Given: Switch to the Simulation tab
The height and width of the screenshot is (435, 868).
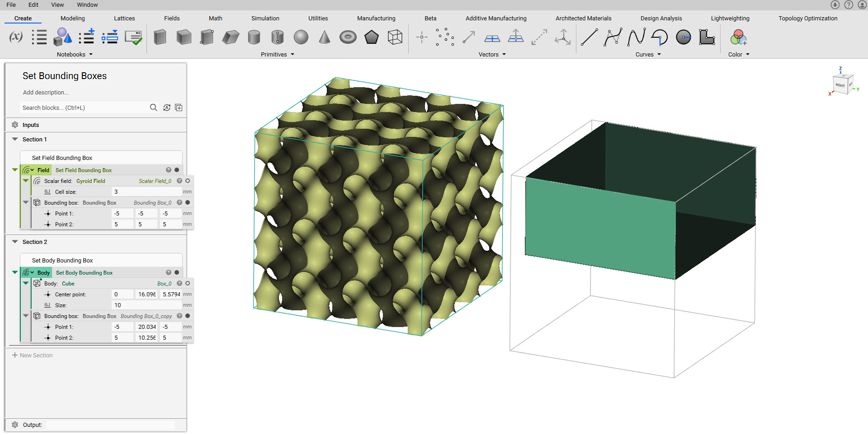Looking at the screenshot, I should coord(265,18).
